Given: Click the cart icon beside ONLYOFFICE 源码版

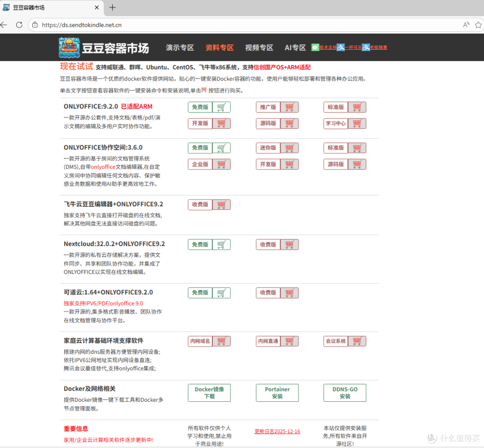Looking at the screenshot, I should pyautogui.click(x=289, y=124).
